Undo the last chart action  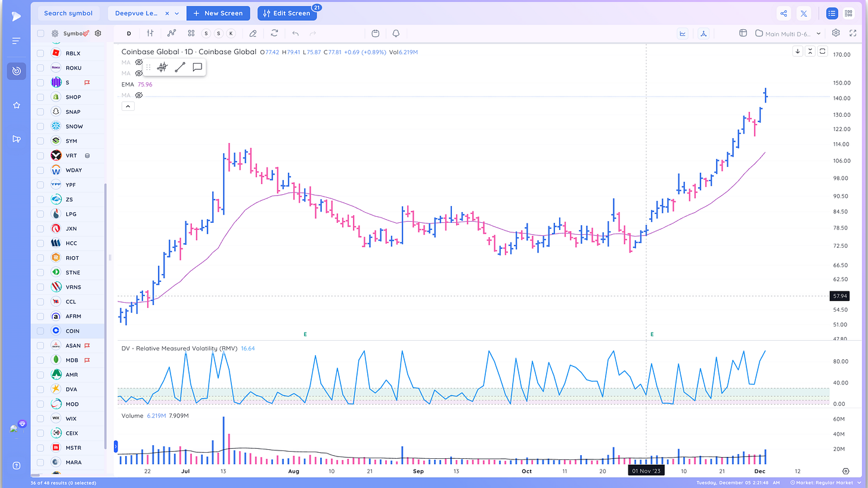[296, 33]
